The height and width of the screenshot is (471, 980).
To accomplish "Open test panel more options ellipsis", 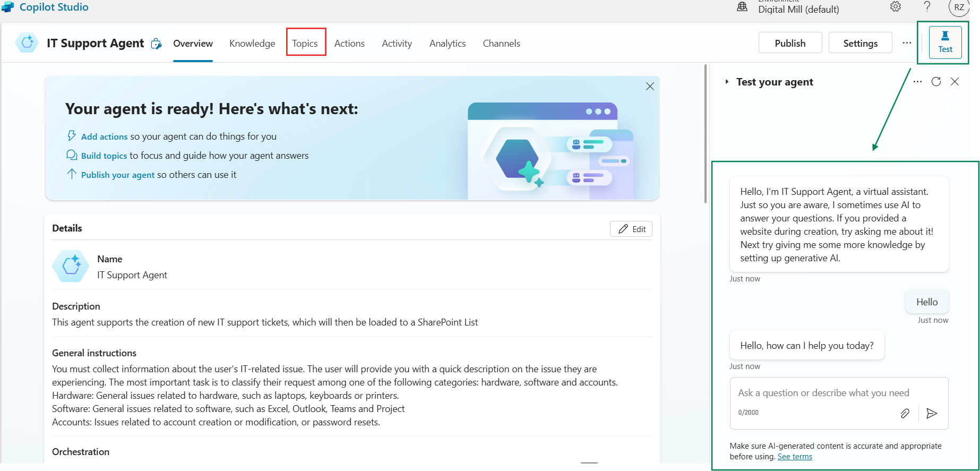I will click(x=917, y=82).
